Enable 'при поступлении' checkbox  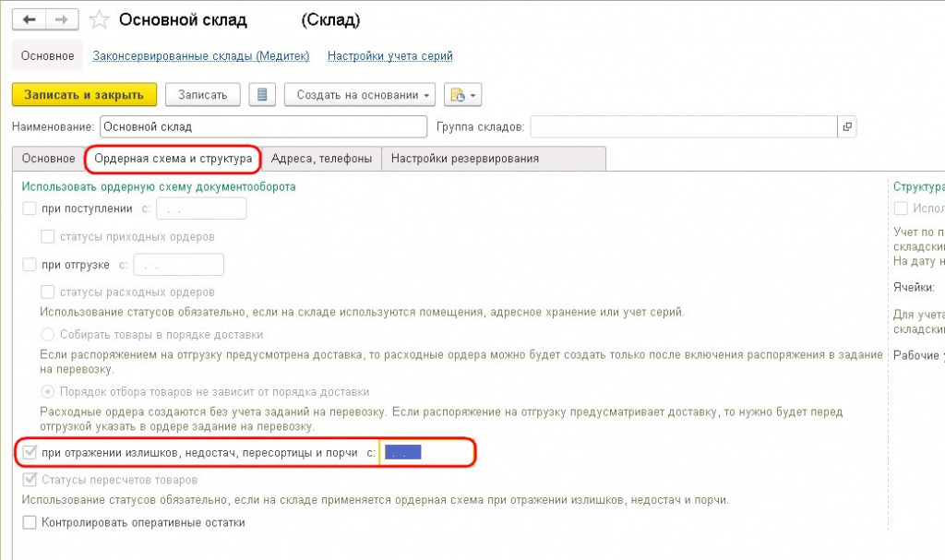(29, 209)
